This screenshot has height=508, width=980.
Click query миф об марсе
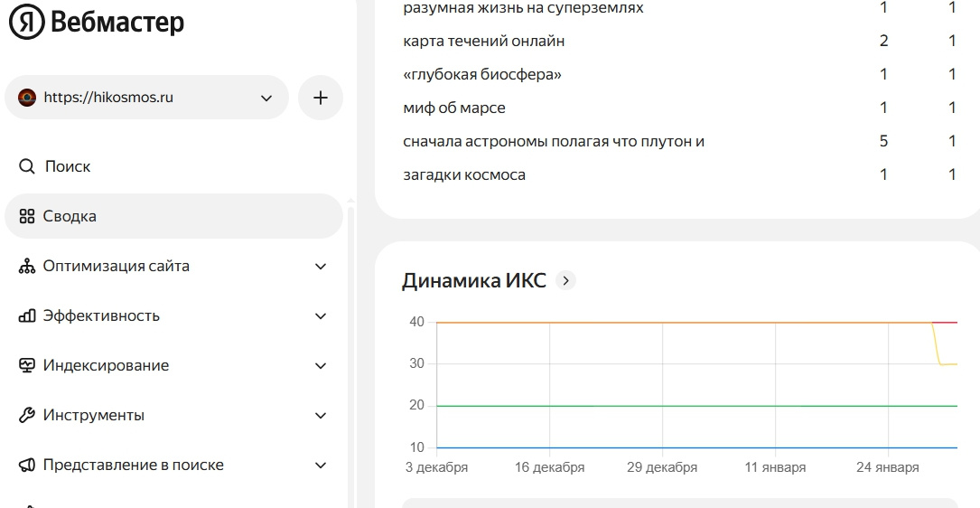454,108
